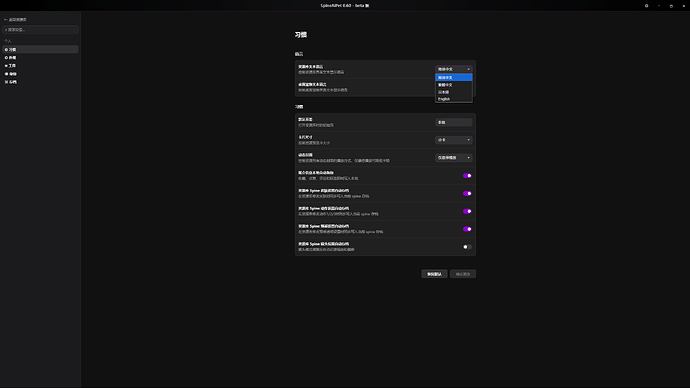Enable the bottom disabled toggle switch
This screenshot has height=388, width=690.
[x=467, y=247]
